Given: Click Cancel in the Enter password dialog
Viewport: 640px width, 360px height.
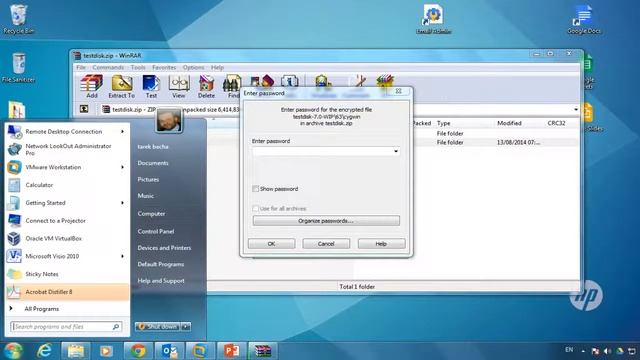Looking at the screenshot, I should click(326, 244).
